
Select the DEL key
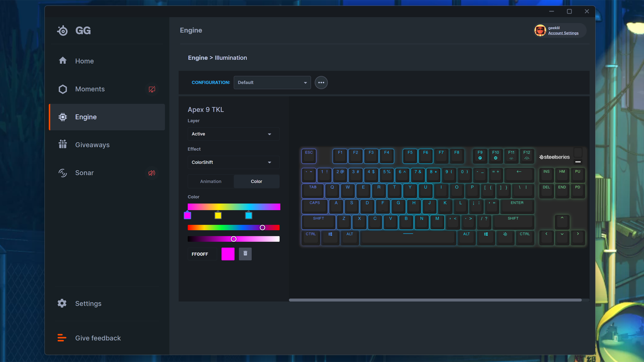click(x=546, y=191)
